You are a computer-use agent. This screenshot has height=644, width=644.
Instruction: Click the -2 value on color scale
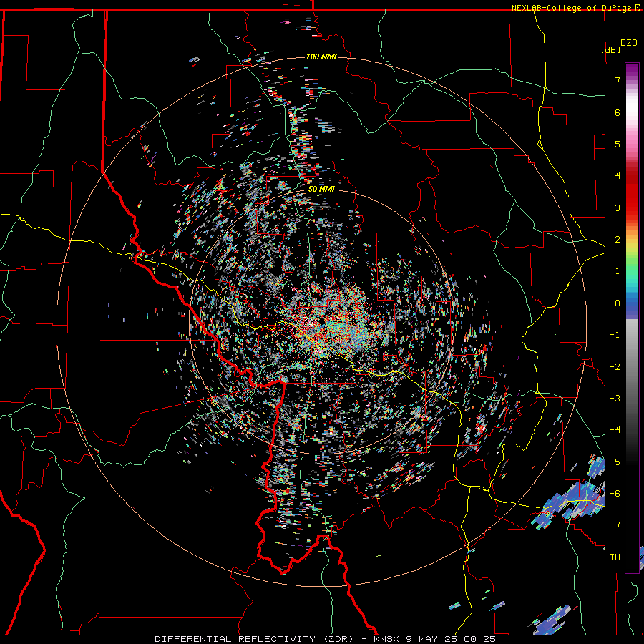pos(615,367)
